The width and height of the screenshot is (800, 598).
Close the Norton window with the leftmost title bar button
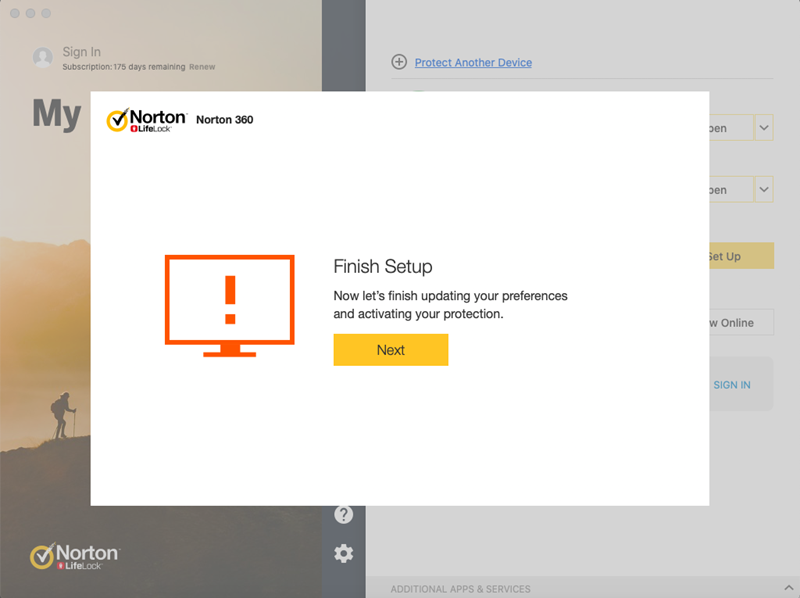[15, 13]
